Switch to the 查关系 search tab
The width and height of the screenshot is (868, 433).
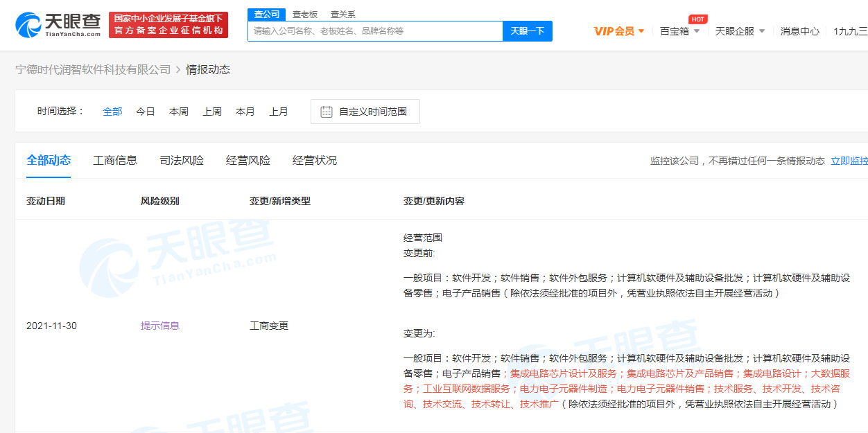(x=343, y=15)
